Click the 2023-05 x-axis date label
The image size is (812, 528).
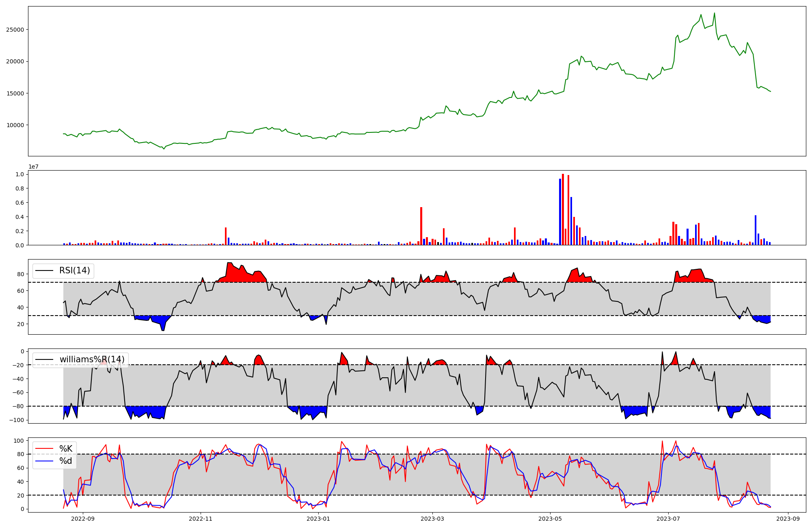click(550, 519)
